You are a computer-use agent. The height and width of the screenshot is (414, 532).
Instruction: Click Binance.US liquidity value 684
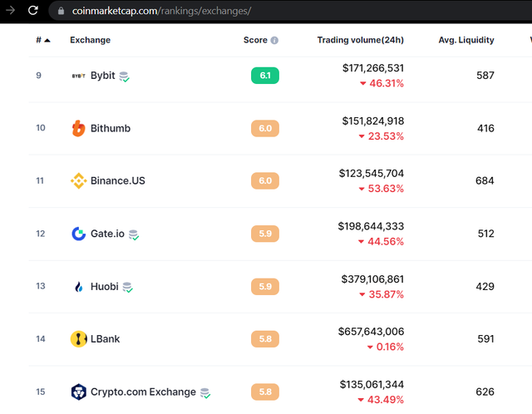(x=485, y=181)
